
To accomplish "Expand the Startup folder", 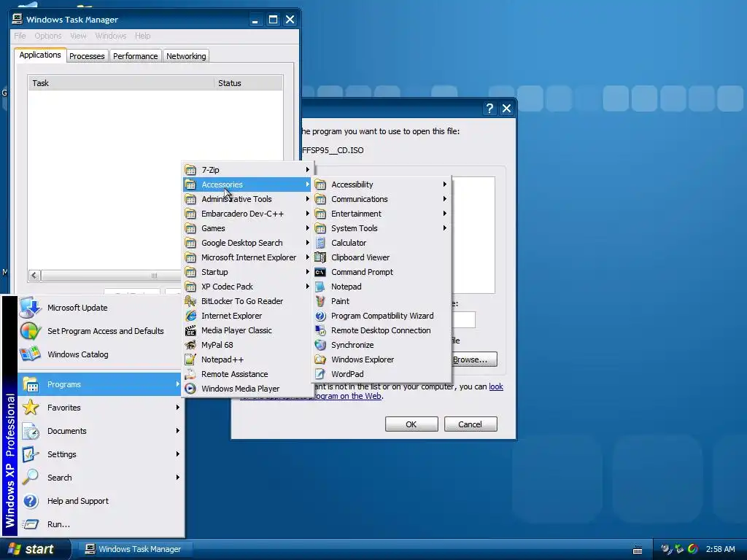I will pos(247,272).
